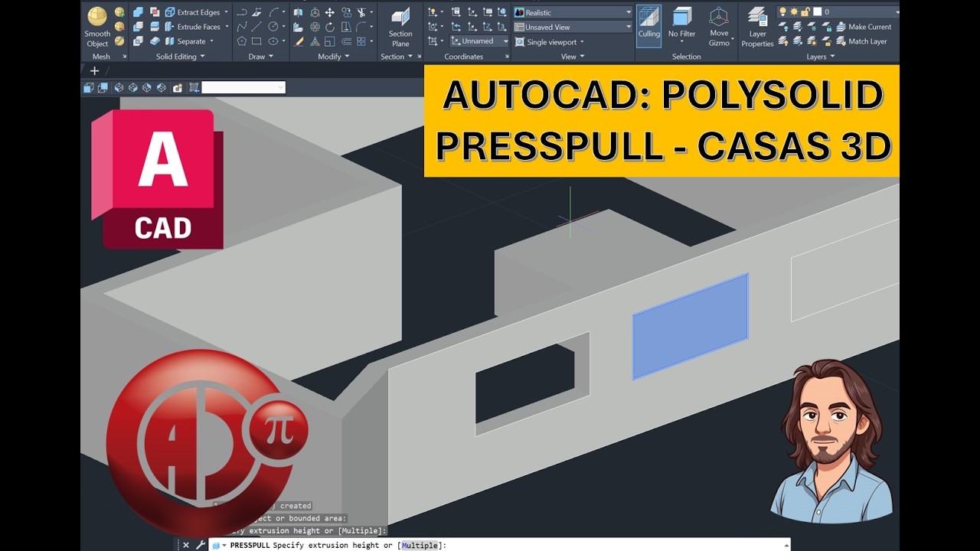Select the Circle draw tool
The width and height of the screenshot is (980, 551).
click(x=273, y=27)
